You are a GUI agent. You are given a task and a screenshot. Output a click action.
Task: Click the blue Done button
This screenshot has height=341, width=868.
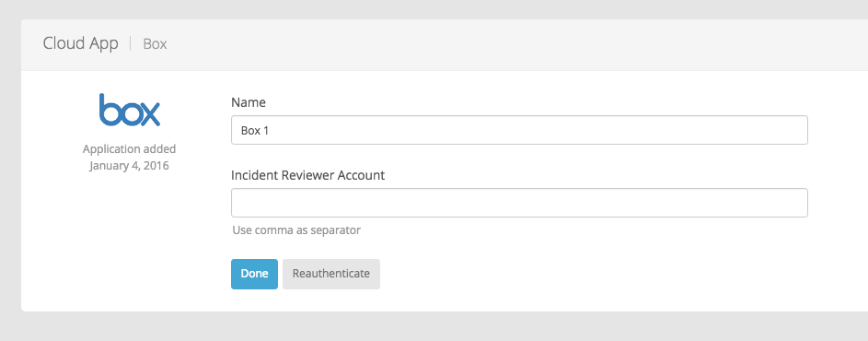tap(254, 274)
